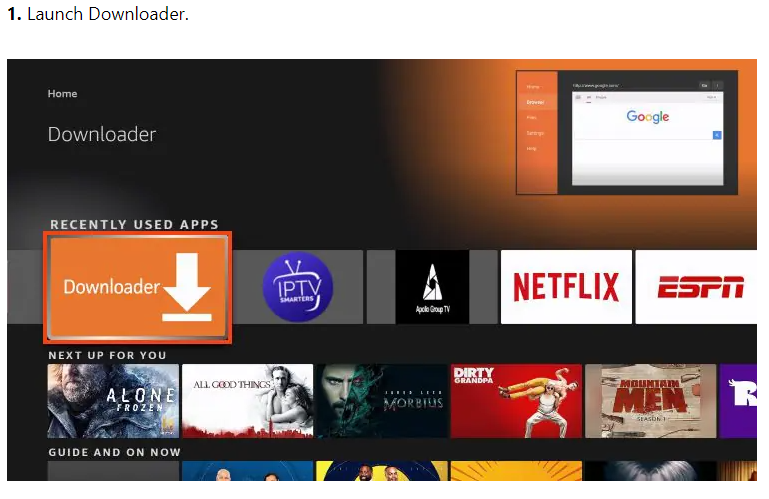
Task: Open the IPTV Smarters app
Action: point(297,287)
